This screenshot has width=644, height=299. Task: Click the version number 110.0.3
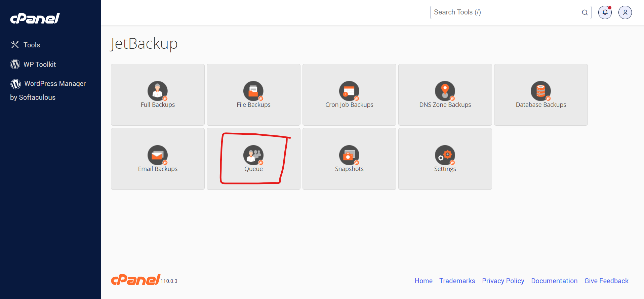coord(169,281)
